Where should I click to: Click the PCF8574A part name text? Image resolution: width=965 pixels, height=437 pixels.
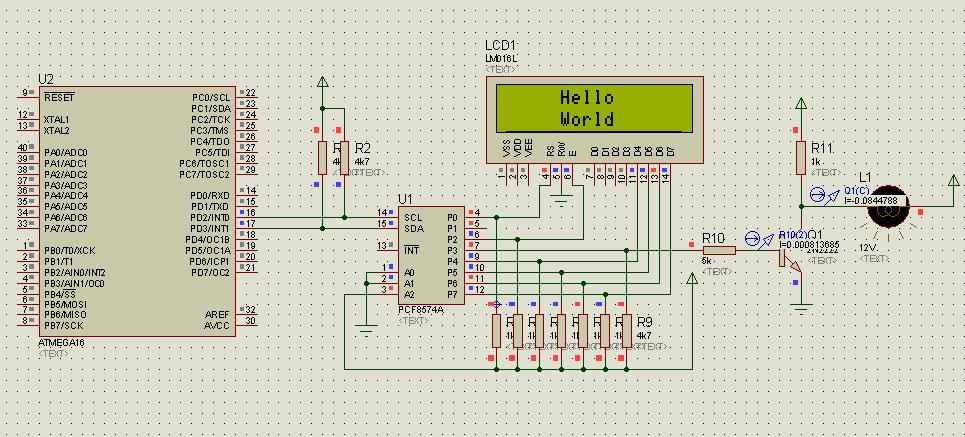point(420,311)
